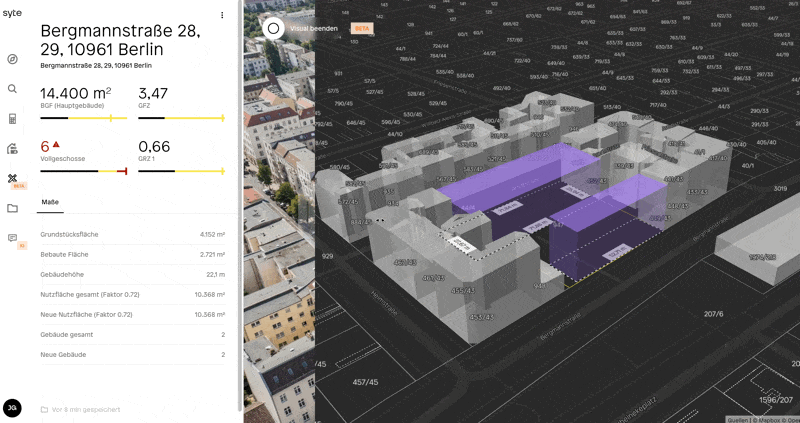Click the 'Vor 8 min gespeichert' save status
800x423 pixels.
click(x=80, y=409)
